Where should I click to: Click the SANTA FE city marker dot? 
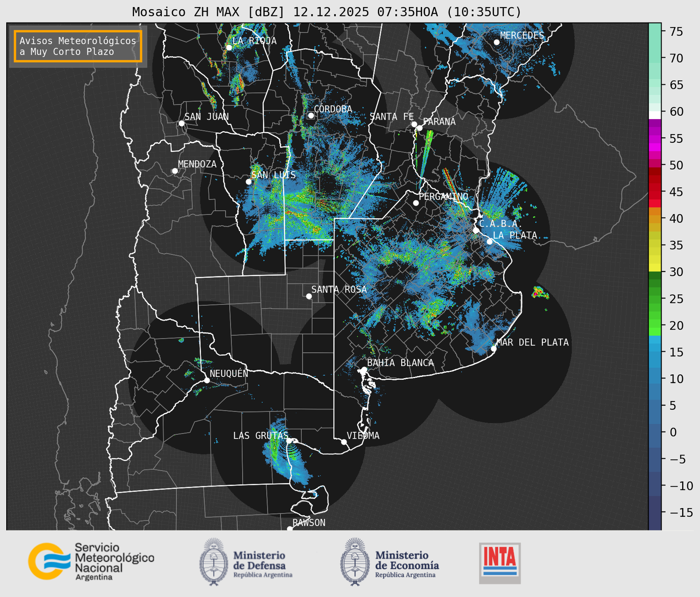414,124
